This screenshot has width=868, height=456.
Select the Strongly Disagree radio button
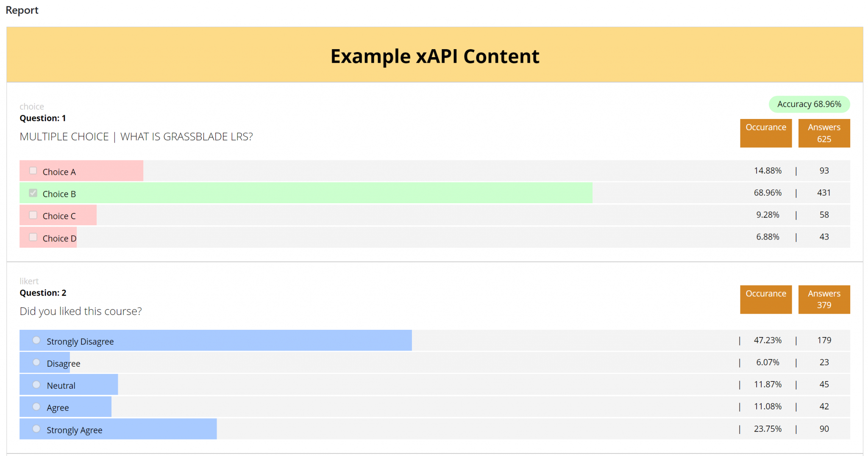pos(36,340)
